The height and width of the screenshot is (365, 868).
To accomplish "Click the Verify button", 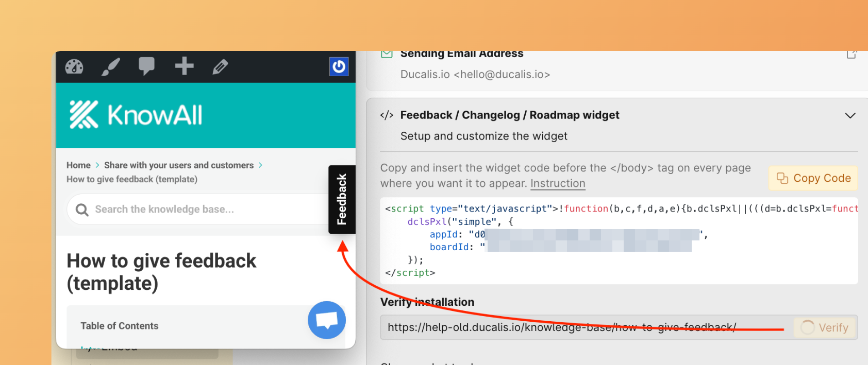I will [825, 327].
